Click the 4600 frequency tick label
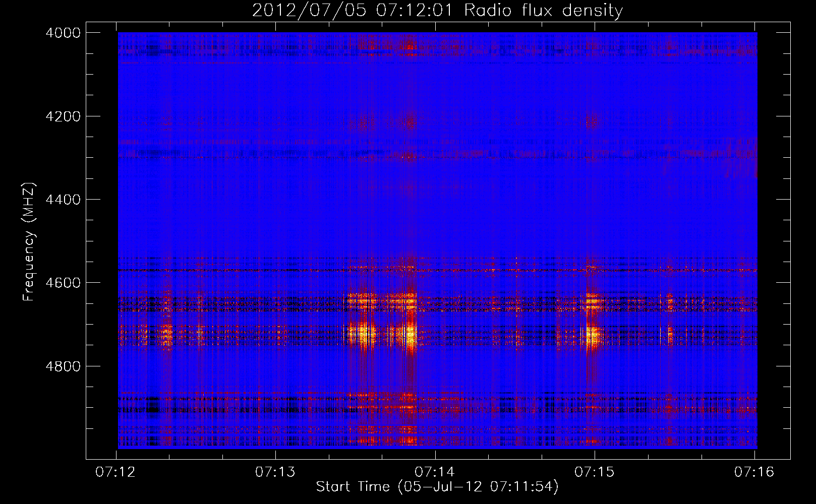The image size is (816, 504). (x=63, y=283)
